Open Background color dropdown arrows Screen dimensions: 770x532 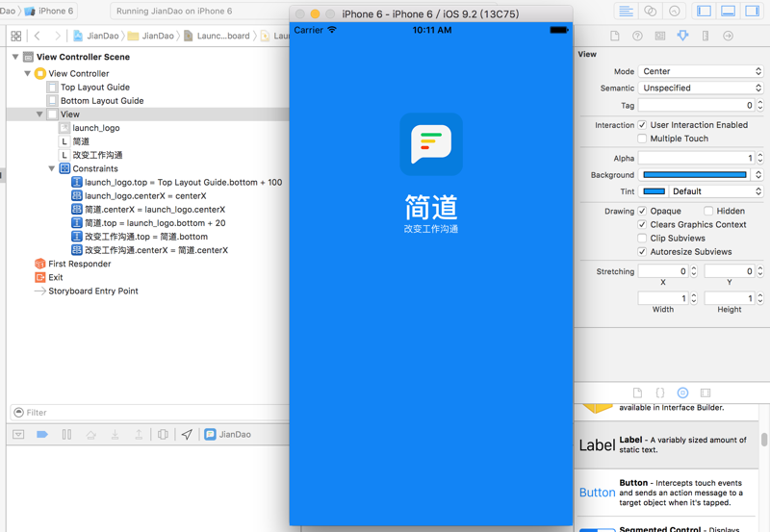click(758, 175)
